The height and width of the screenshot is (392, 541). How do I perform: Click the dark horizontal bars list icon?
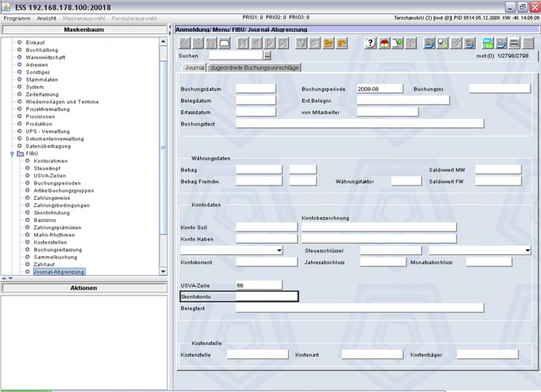515,43
